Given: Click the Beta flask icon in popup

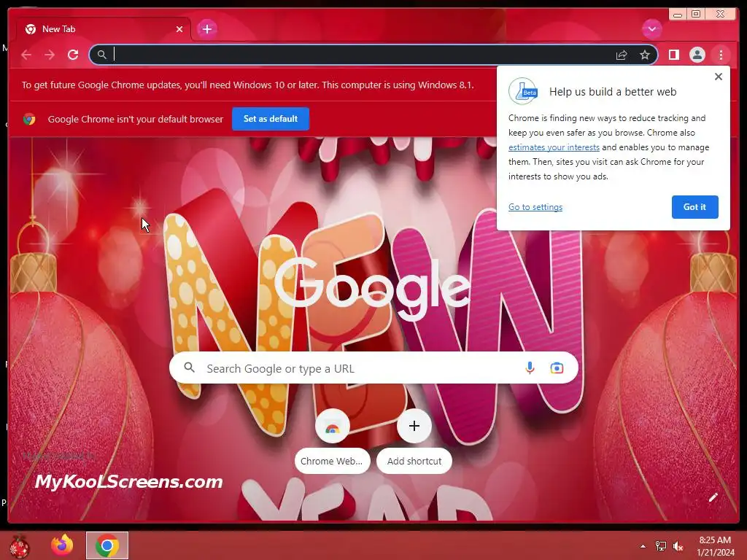Looking at the screenshot, I should [523, 91].
